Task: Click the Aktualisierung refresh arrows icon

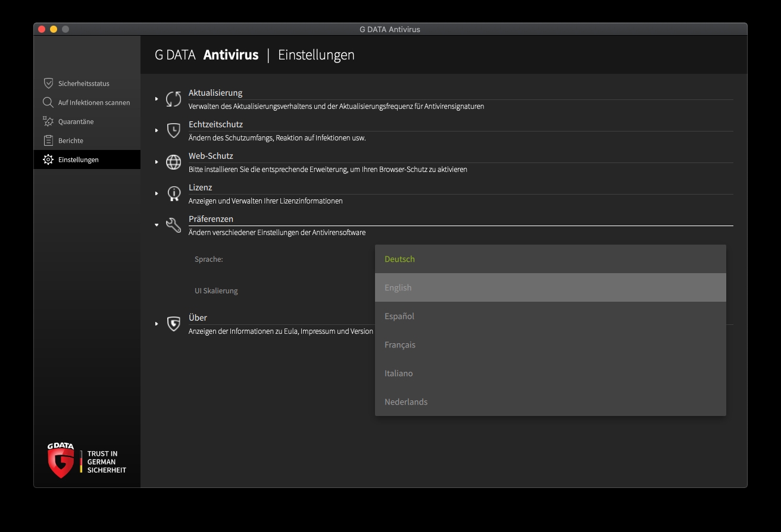Action: click(173, 99)
